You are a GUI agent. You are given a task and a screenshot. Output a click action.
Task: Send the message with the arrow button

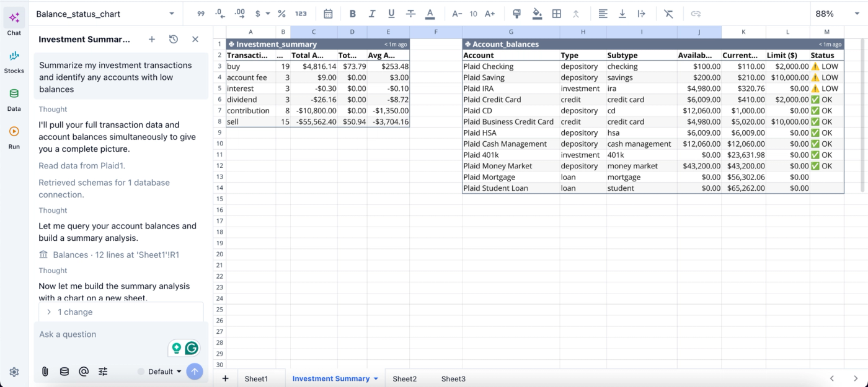coord(195,372)
